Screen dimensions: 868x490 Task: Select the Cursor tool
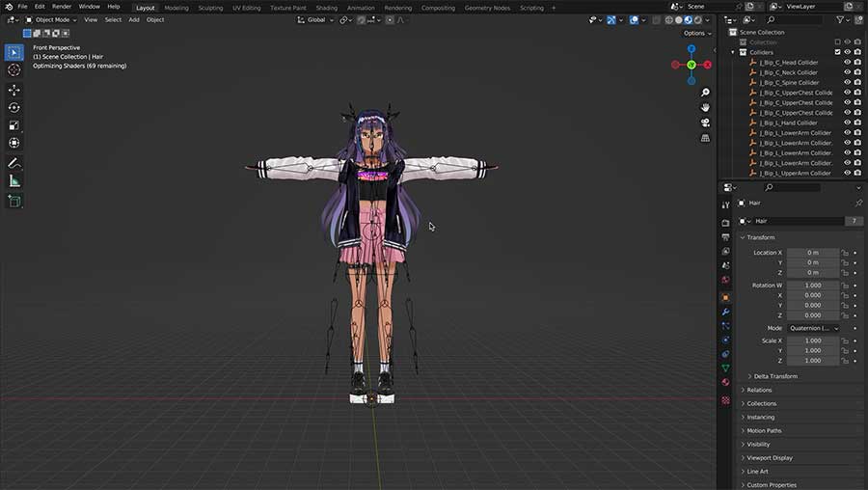tap(14, 69)
